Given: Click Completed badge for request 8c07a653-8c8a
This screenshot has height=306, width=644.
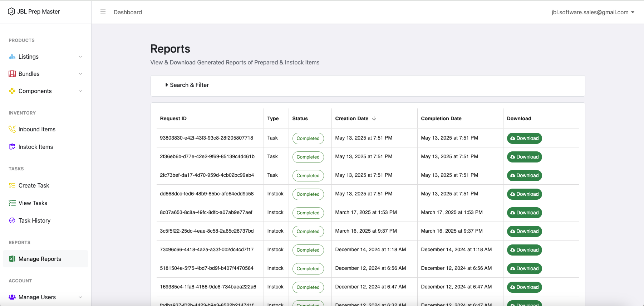Looking at the screenshot, I should 308,213.
